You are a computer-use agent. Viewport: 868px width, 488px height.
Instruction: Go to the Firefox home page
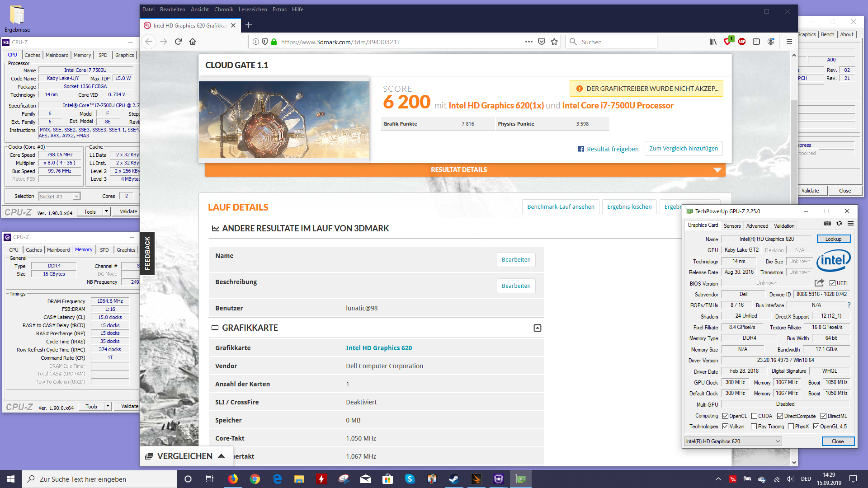tap(193, 42)
